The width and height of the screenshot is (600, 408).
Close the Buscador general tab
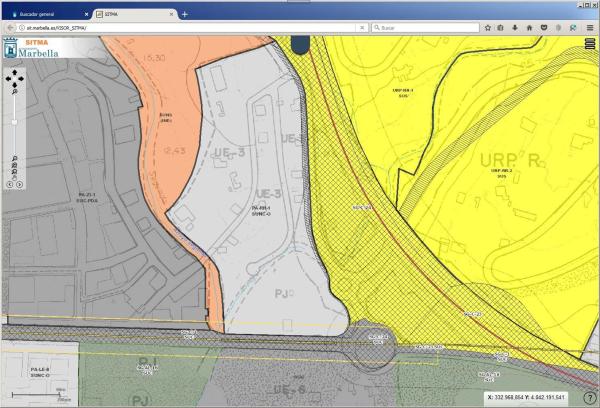(86, 14)
